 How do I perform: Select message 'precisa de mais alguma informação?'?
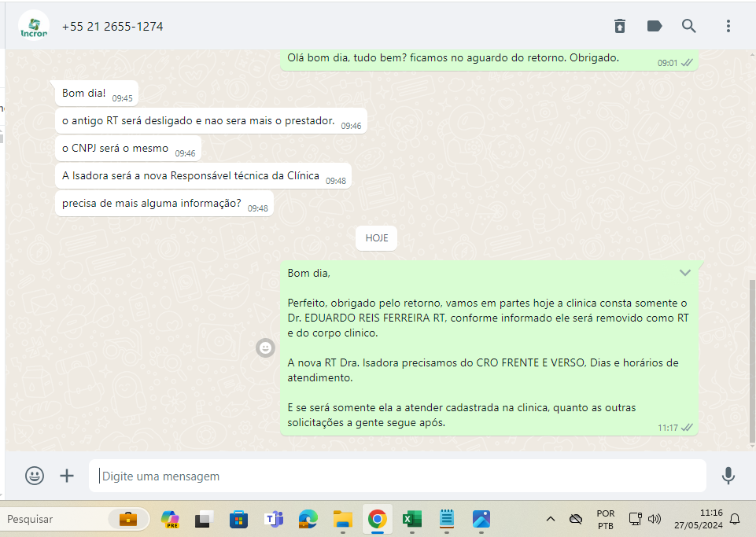(x=164, y=204)
